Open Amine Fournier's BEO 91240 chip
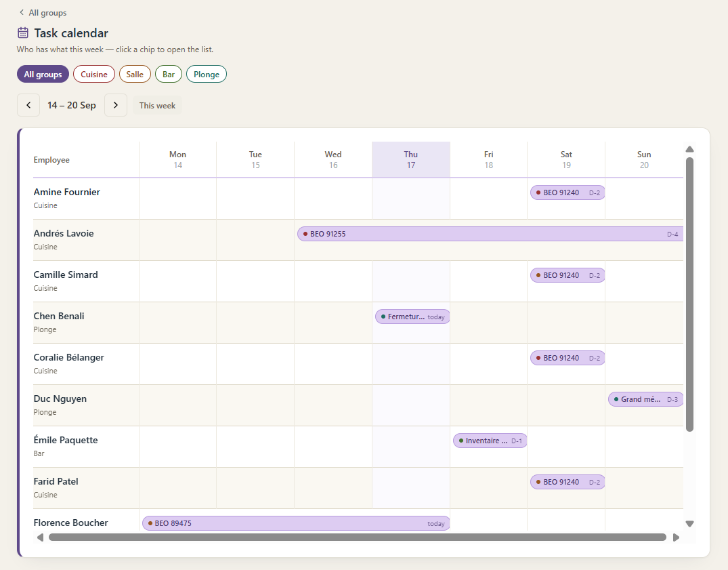This screenshot has height=570, width=728. coord(568,192)
